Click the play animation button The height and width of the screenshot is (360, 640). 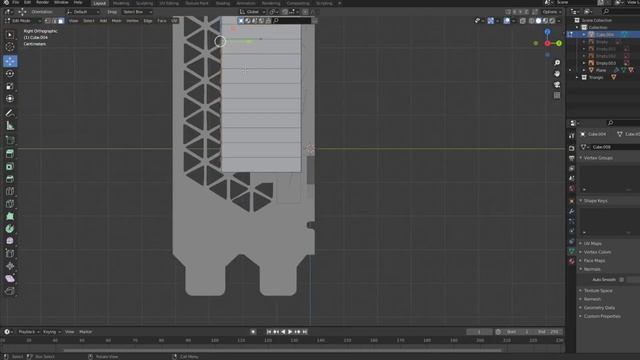pos(290,332)
